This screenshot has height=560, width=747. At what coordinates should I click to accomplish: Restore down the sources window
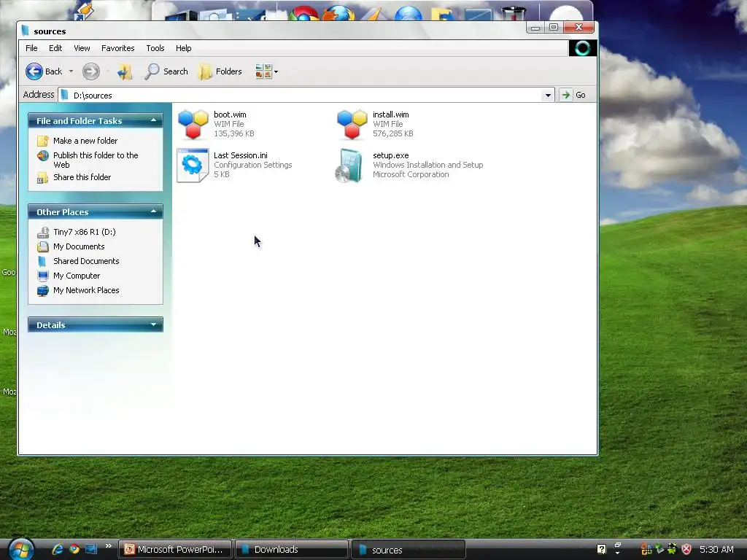[x=554, y=27]
